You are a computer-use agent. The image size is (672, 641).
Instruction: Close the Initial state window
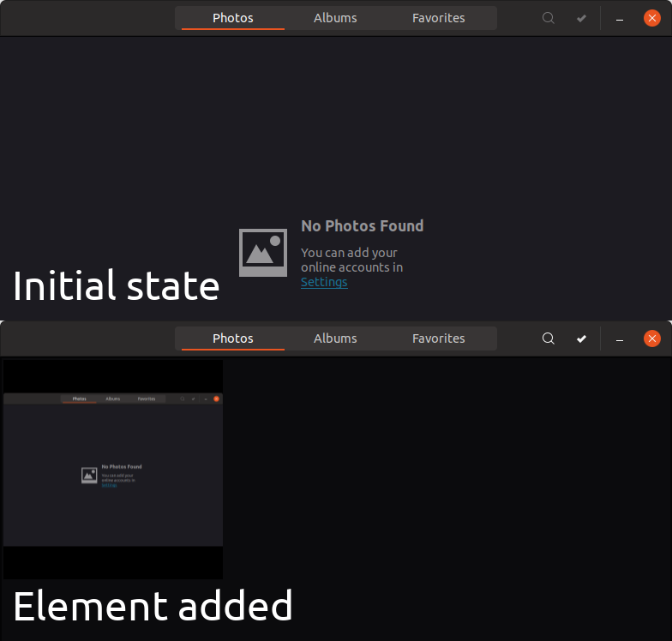(x=651, y=18)
